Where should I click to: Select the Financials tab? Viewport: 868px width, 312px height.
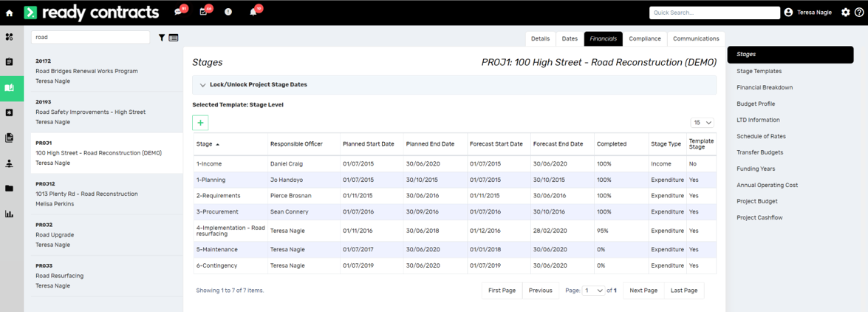point(604,38)
